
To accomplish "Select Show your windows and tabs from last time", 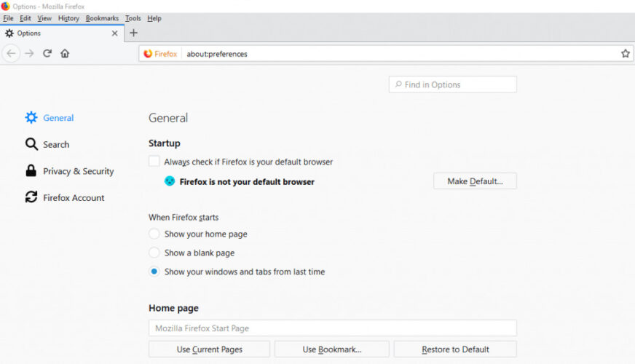I will click(x=154, y=272).
